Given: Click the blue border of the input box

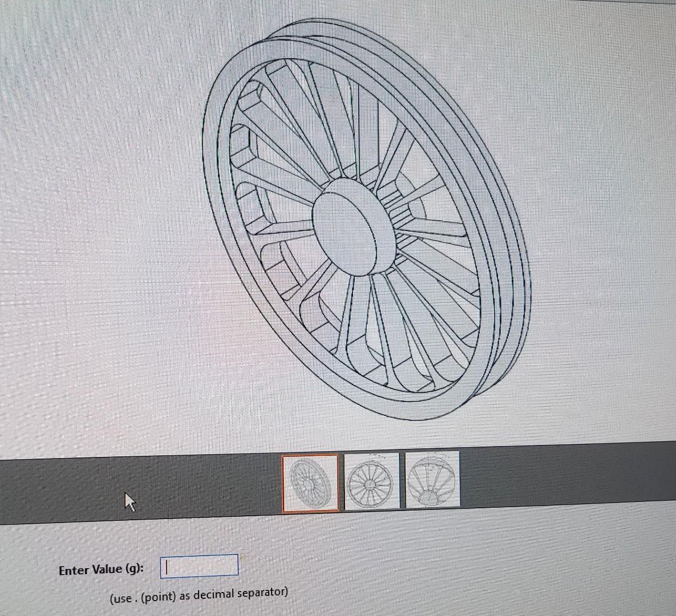Looking at the screenshot, I should (161, 565).
